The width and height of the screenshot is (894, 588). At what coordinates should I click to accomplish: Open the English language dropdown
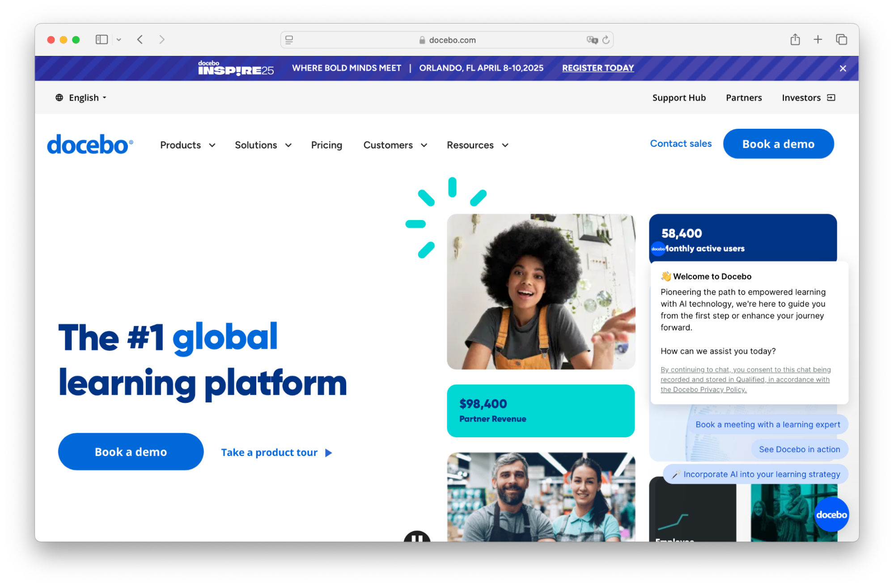[81, 97]
